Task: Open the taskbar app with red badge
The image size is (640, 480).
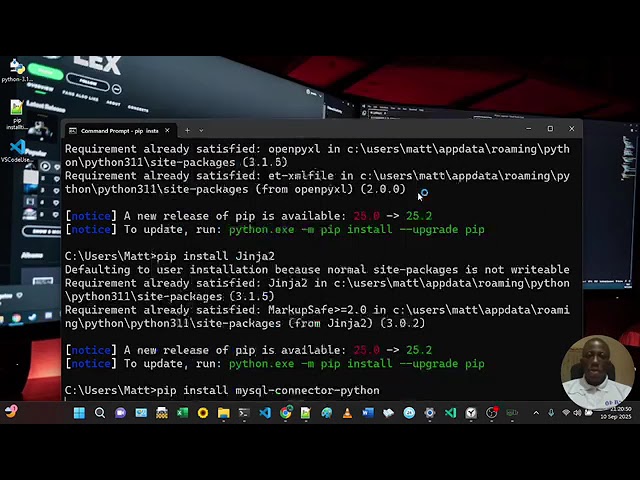Action: (x=492, y=413)
